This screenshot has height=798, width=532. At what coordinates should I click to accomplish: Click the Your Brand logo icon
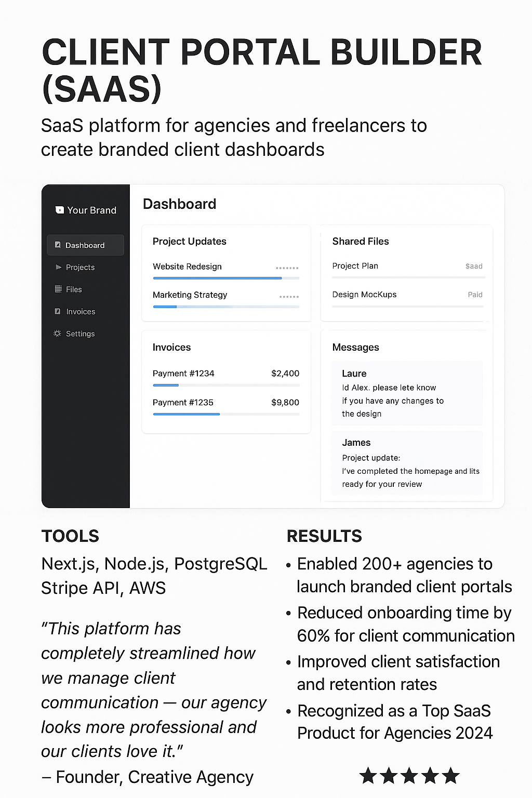[x=60, y=210]
